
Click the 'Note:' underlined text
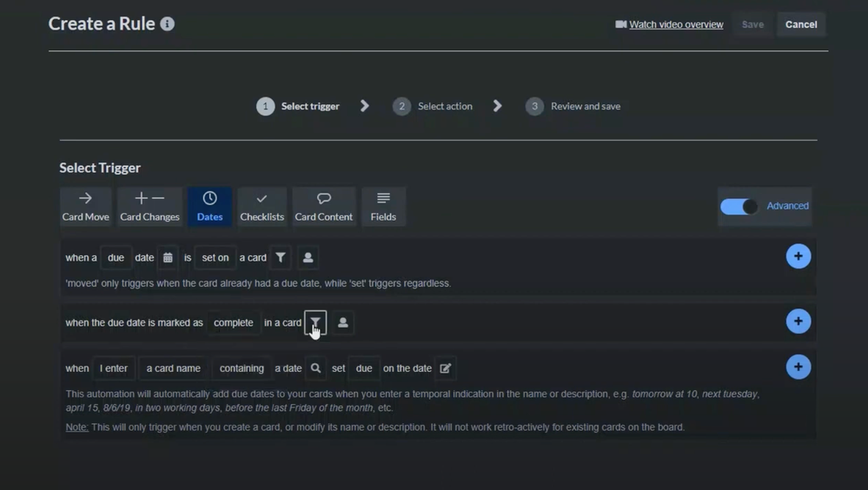coord(77,427)
